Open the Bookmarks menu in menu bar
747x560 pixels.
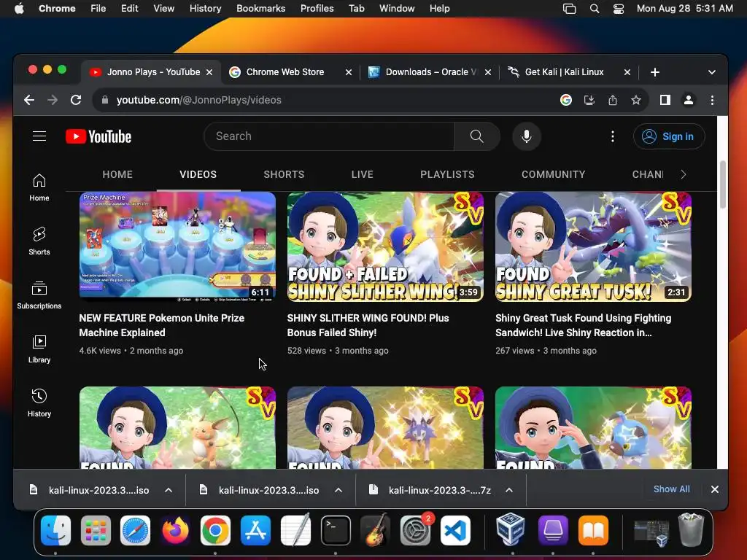click(260, 9)
